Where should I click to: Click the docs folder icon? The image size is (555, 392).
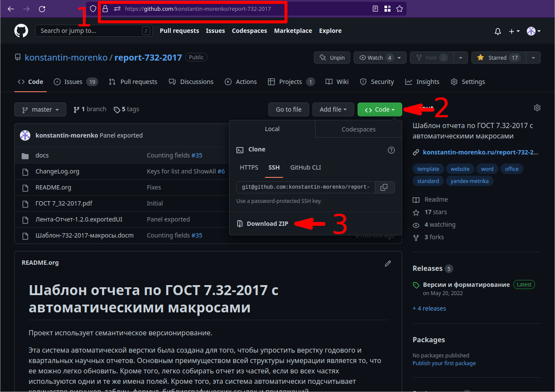tap(25, 156)
